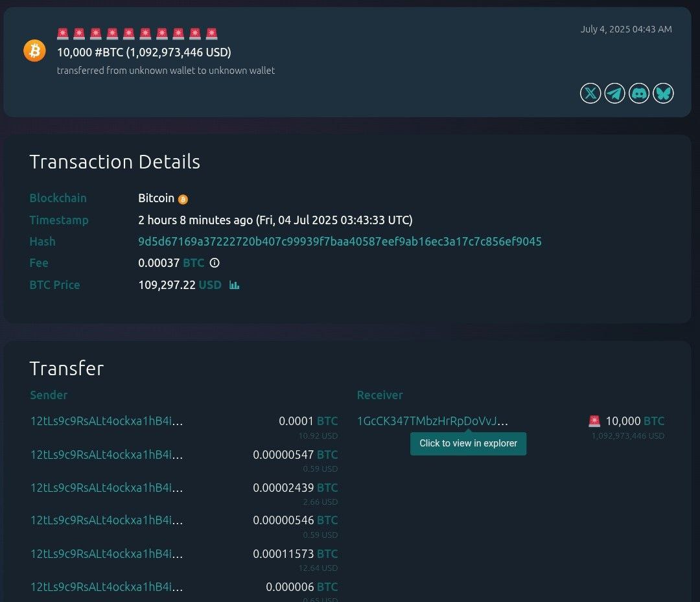The image size is (700, 602).
Task: Open sender address in the 0.00000546 BTC row
Action: click(x=106, y=520)
